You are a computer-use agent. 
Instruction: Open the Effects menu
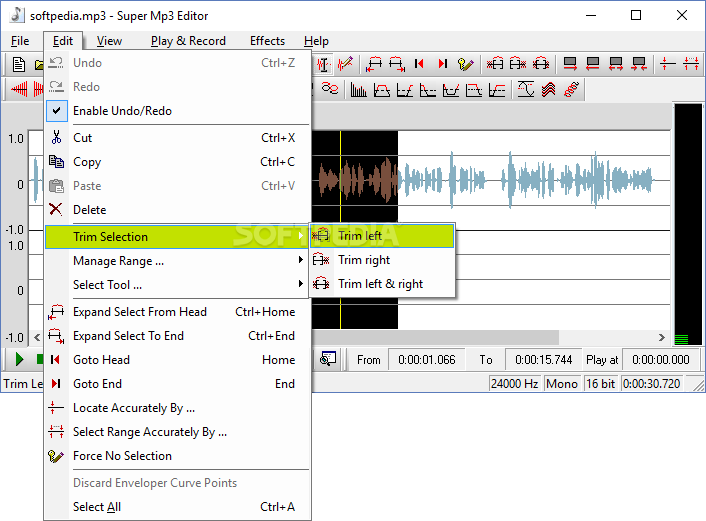pos(267,41)
